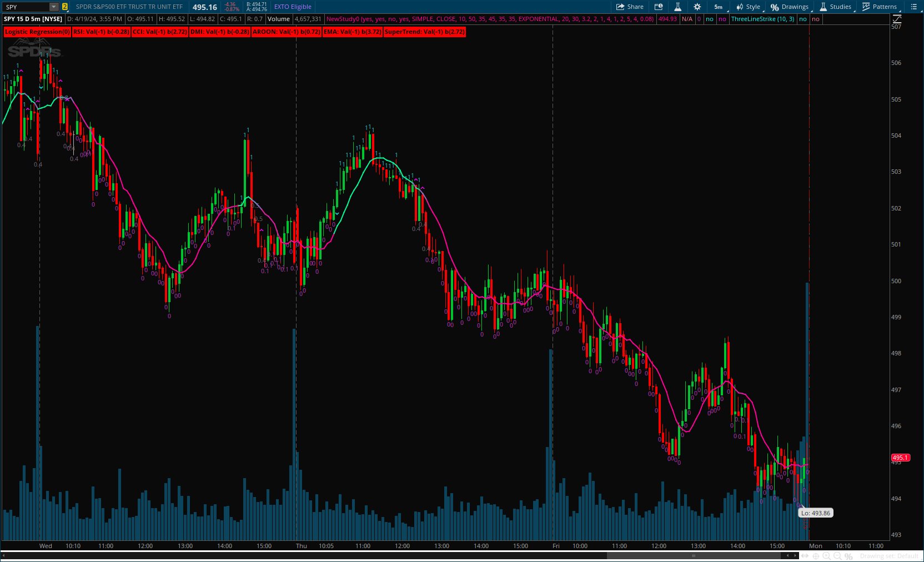The width and height of the screenshot is (924, 562).
Task: Open the Studies menu
Action: pyautogui.click(x=836, y=7)
